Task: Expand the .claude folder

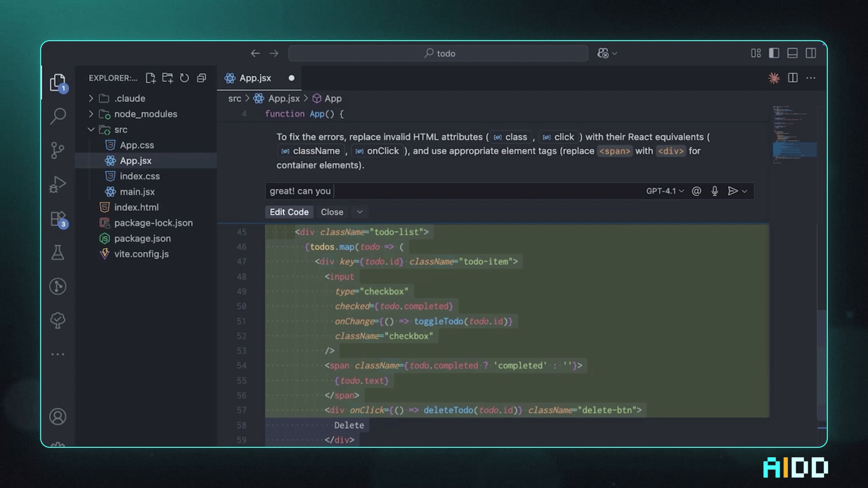Action: click(91, 99)
